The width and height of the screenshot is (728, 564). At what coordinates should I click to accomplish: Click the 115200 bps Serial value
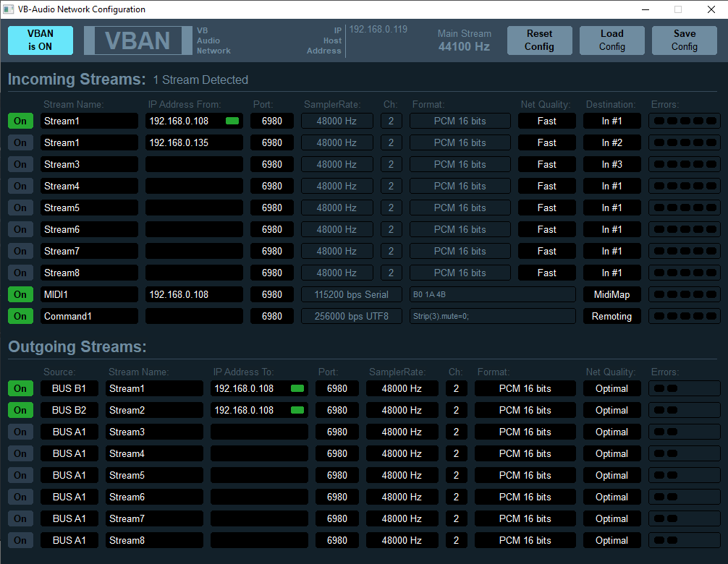pyautogui.click(x=352, y=294)
